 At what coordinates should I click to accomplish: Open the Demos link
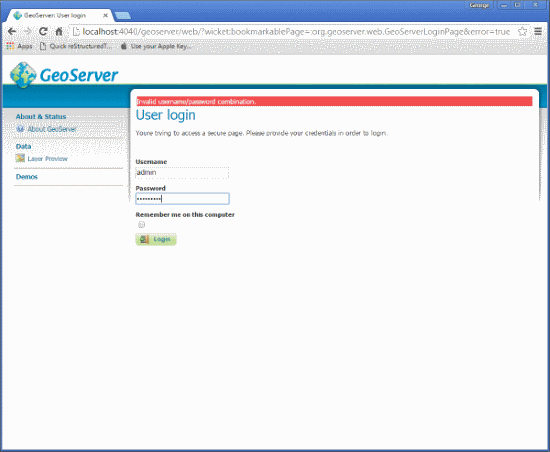pos(27,177)
